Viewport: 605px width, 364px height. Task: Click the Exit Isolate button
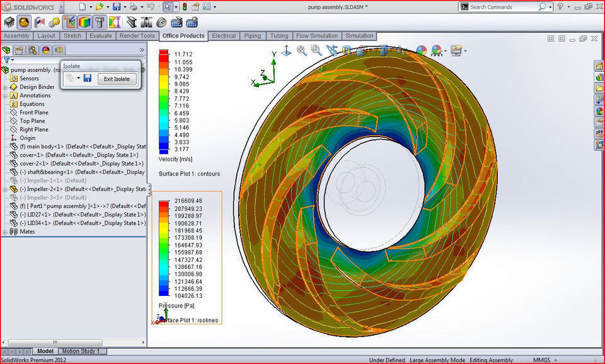click(x=117, y=78)
